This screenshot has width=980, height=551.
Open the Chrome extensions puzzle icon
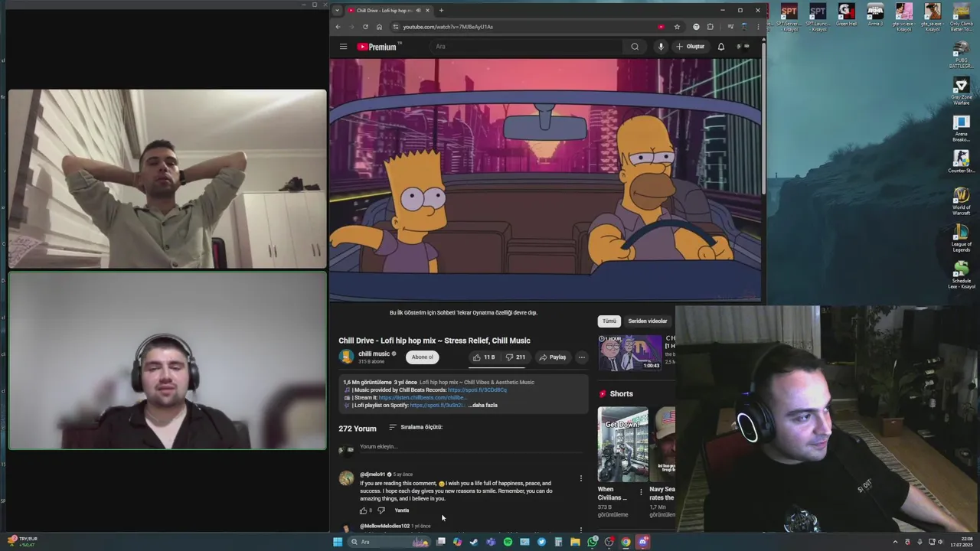(x=710, y=27)
